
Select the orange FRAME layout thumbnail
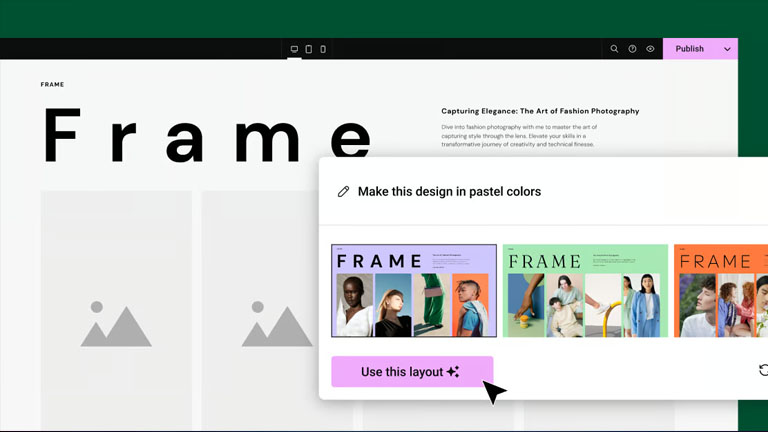720,291
